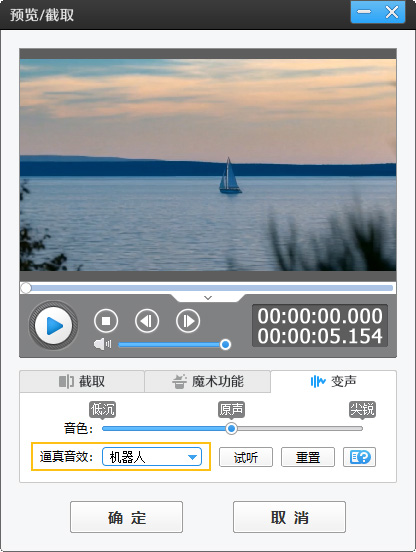Confirm with the 确定 button
Screen dimensions: 416x552
coord(126,517)
